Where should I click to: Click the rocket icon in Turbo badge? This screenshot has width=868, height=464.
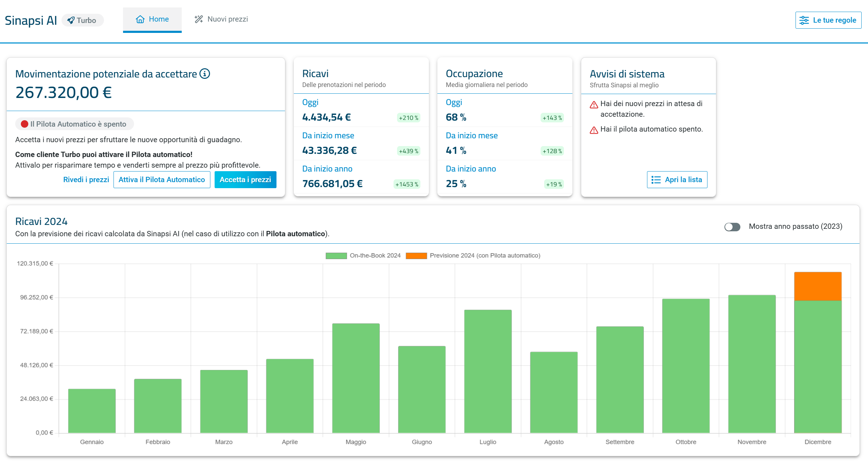[71, 21]
